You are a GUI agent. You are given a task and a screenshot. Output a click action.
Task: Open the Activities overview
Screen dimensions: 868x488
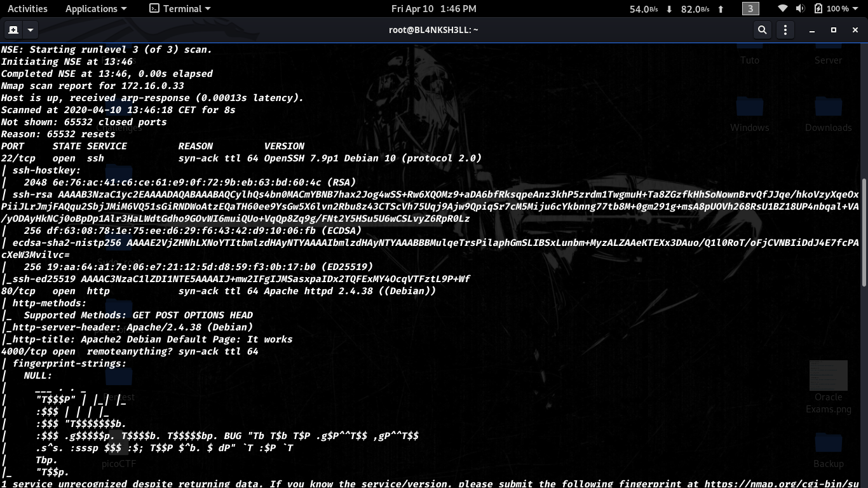[27, 9]
